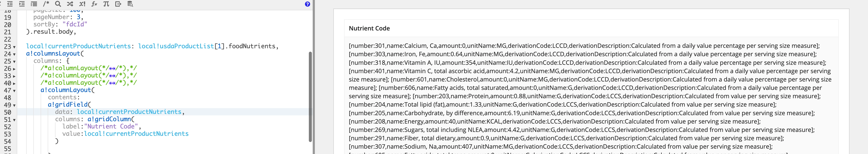This screenshot has width=868, height=154.
Task: Open search with the magnifying glass icon
Action: pos(58,4)
